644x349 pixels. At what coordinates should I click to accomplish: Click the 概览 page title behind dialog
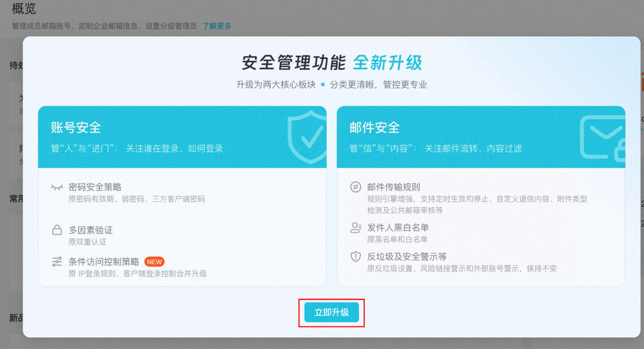click(24, 8)
